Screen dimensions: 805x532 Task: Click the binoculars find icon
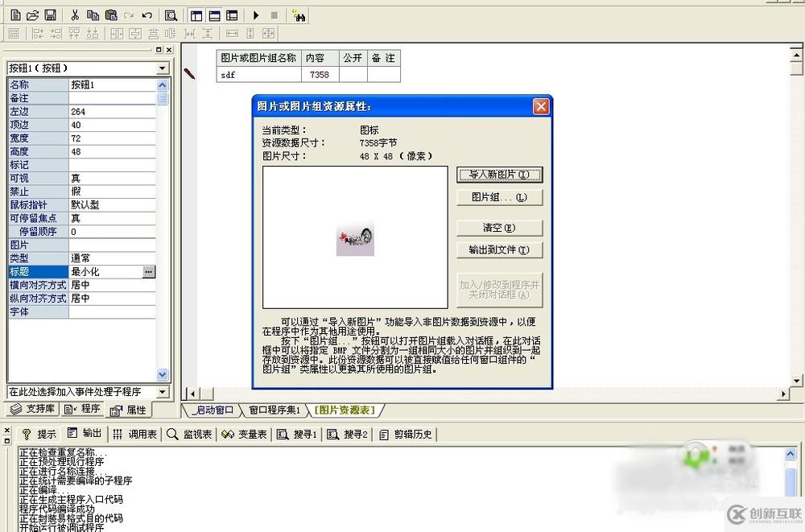tap(299, 15)
